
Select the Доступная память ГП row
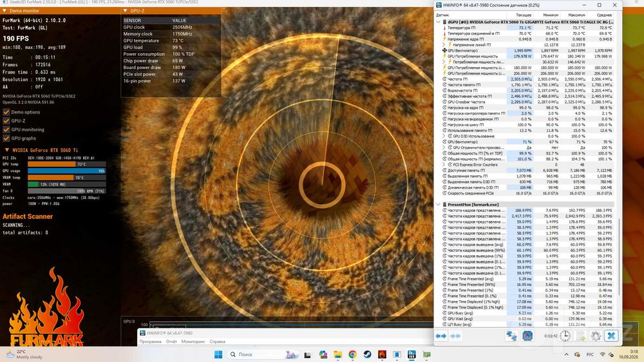point(528,170)
